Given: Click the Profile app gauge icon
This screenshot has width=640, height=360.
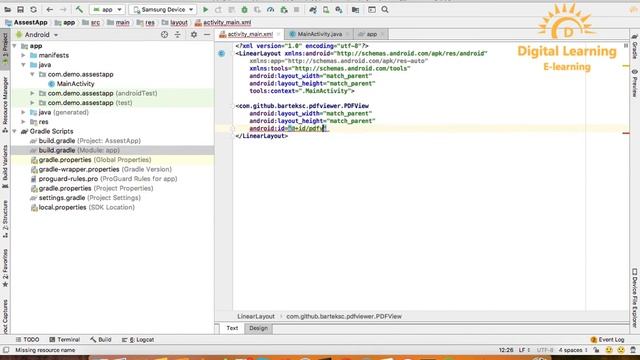Looking at the screenshot, I should [x=270, y=9].
